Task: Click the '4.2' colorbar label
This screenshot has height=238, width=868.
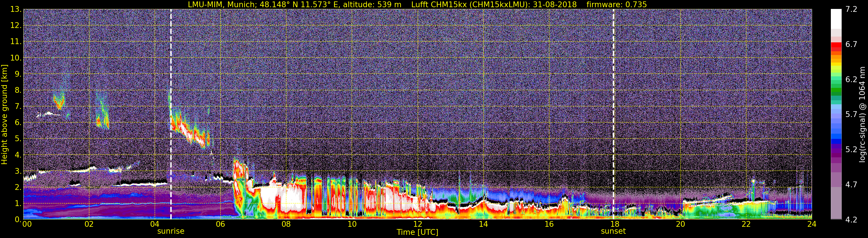Action: [x=851, y=220]
